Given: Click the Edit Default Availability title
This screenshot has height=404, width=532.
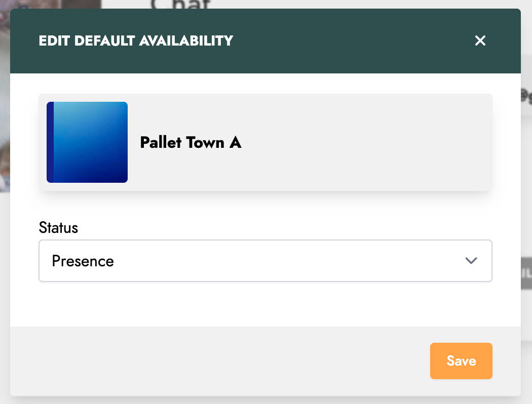Looking at the screenshot, I should [136, 41].
